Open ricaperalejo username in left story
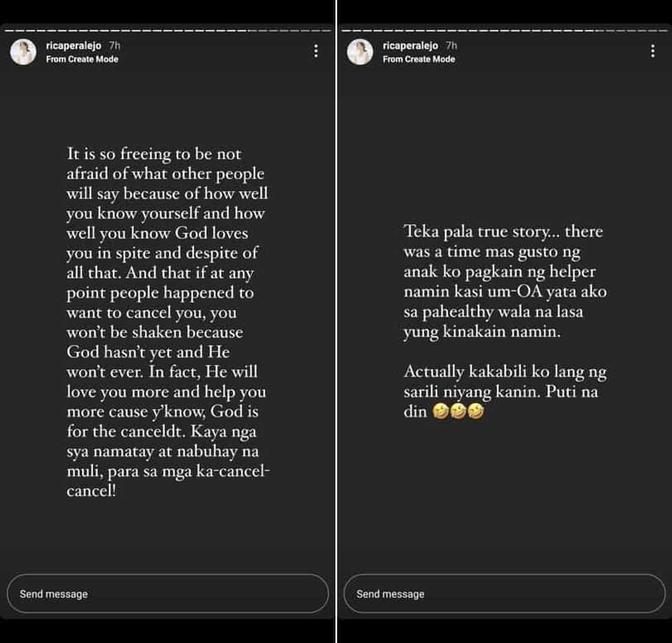Viewport: 672px width, 643px height. coord(73,46)
